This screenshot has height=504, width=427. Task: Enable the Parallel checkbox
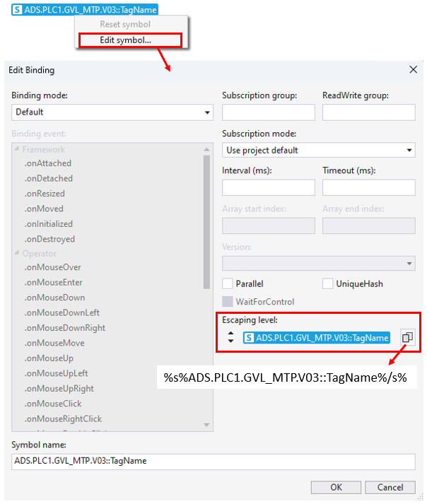tap(228, 283)
